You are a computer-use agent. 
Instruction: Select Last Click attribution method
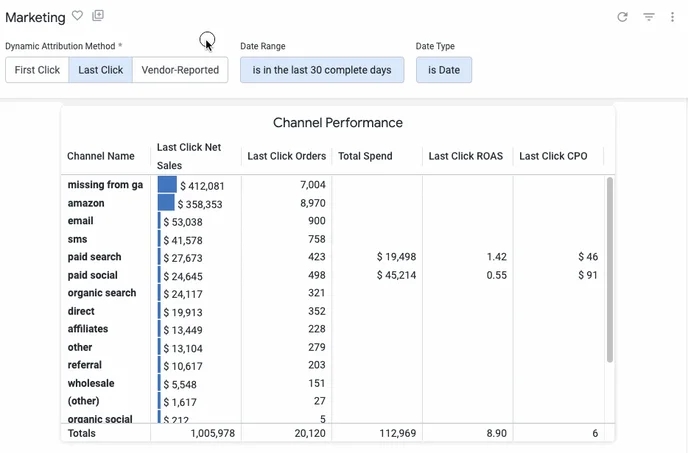tap(101, 70)
